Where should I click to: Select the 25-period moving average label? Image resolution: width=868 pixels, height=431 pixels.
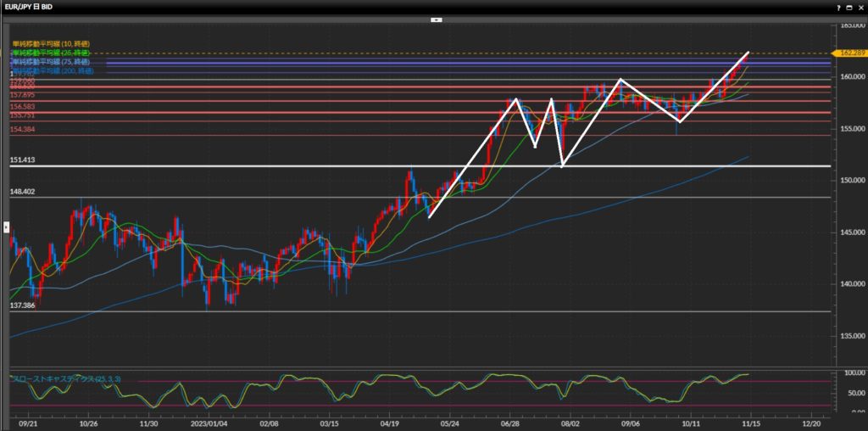point(51,53)
